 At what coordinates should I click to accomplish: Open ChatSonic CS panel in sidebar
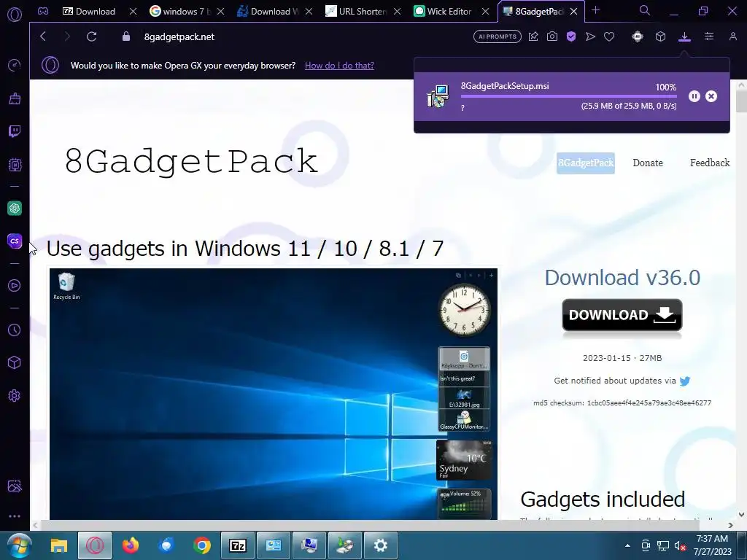(x=15, y=241)
